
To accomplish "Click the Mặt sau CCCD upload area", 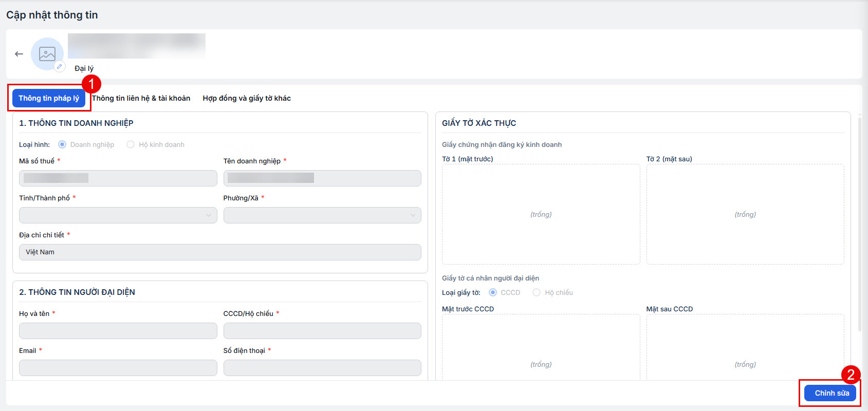I will click(745, 347).
